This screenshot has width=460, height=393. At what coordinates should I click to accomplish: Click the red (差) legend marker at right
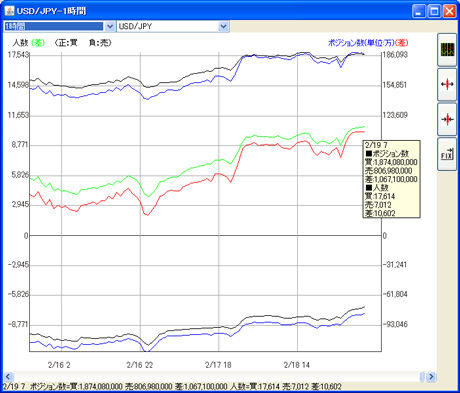(401, 43)
